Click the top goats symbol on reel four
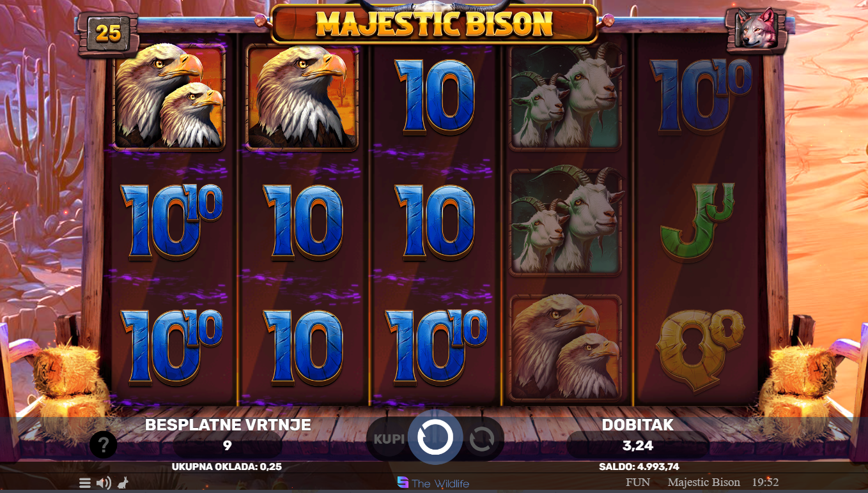868x493 pixels. click(x=565, y=97)
